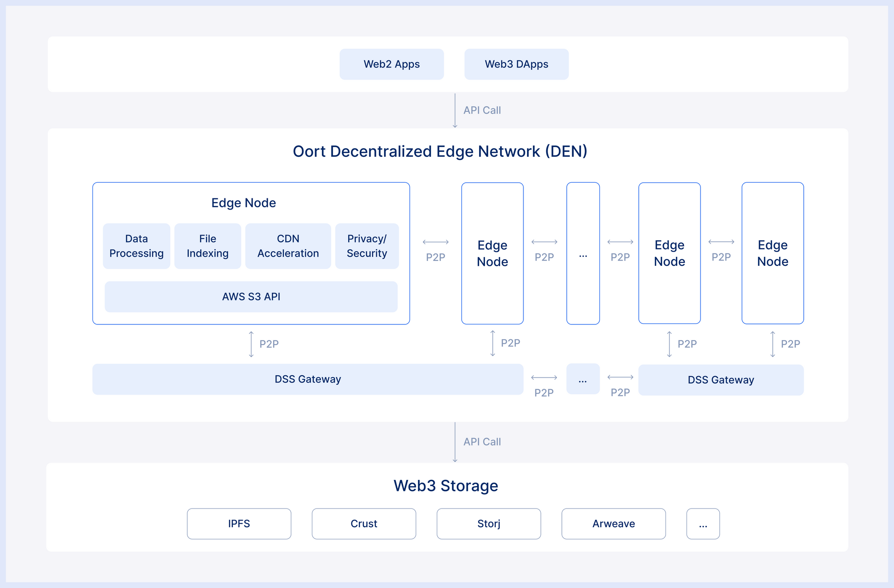Toggle the P2P arrow between Edge Nodes
Image resolution: width=894 pixels, height=588 pixels.
pyautogui.click(x=436, y=242)
